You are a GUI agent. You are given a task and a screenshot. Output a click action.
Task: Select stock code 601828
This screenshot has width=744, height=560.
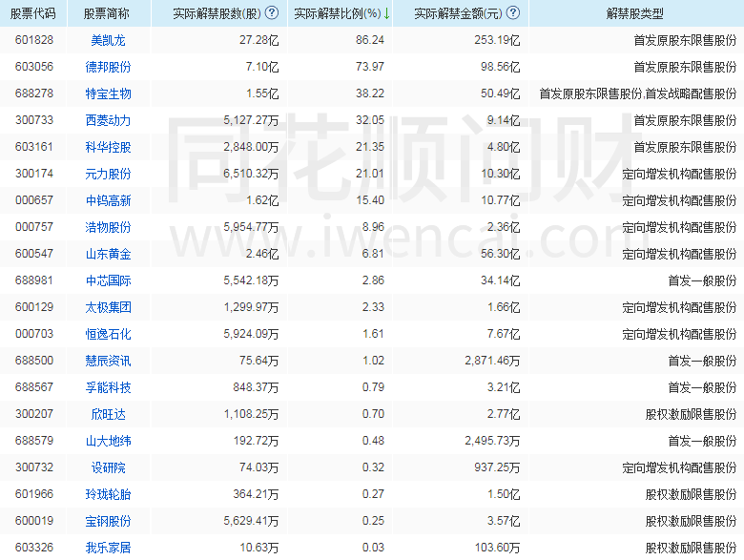pyautogui.click(x=34, y=40)
